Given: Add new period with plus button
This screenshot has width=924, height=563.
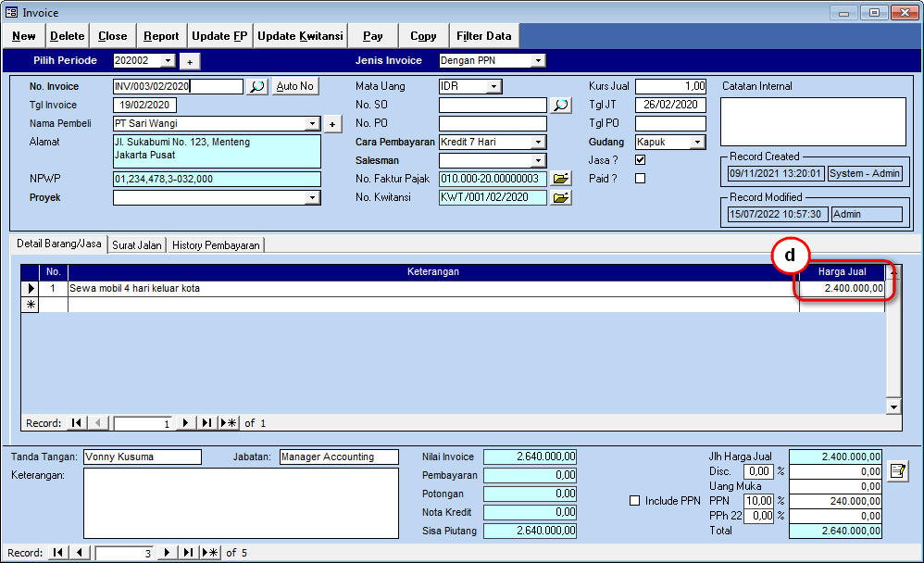Looking at the screenshot, I should 190,61.
